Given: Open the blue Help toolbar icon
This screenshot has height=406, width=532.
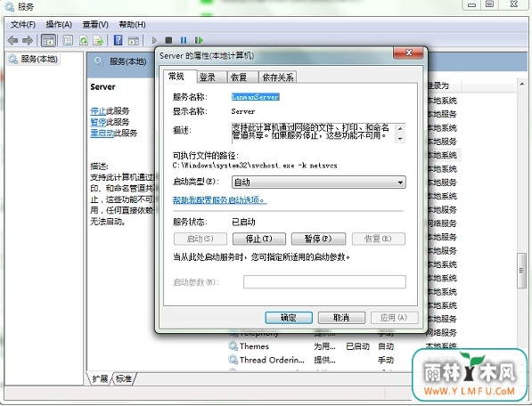Looking at the screenshot, I should click(118, 40).
